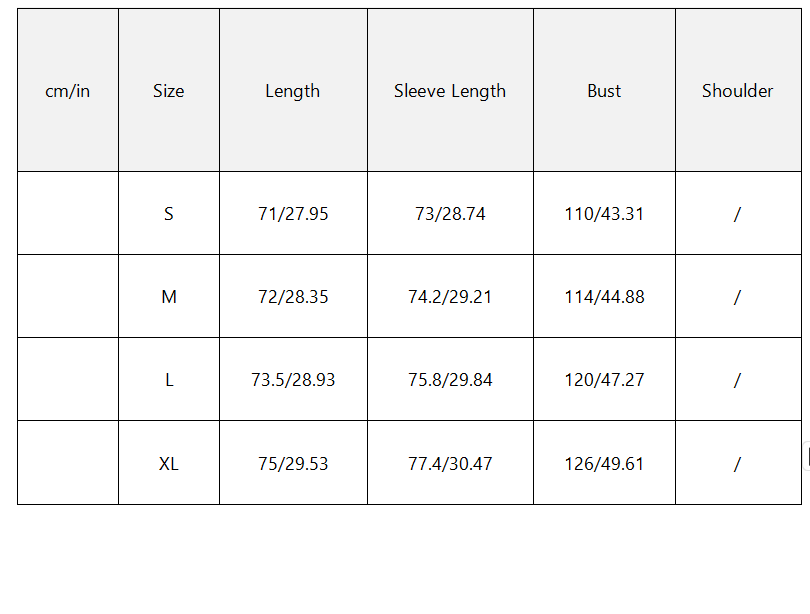Click the 71/27.95 length value
The width and height of the screenshot is (810, 614).
[x=293, y=214]
